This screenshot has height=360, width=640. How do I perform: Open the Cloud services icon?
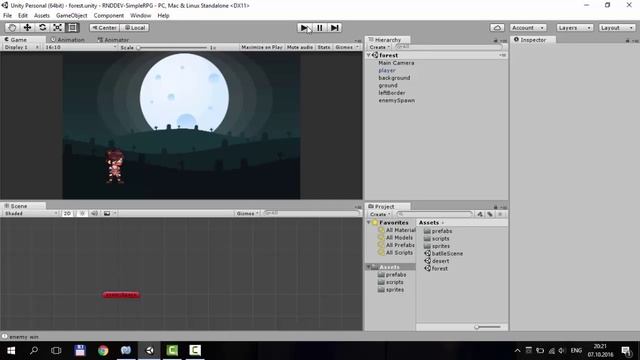point(497,28)
